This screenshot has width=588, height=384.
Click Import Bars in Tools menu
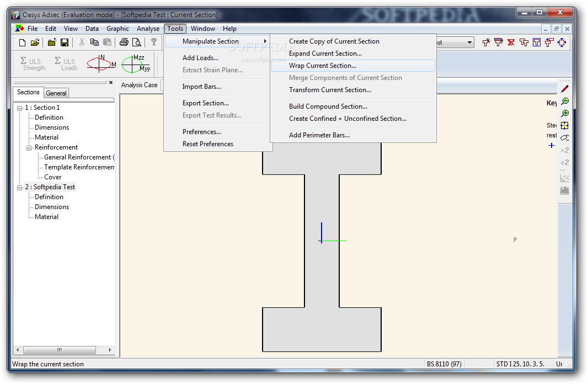(217, 87)
